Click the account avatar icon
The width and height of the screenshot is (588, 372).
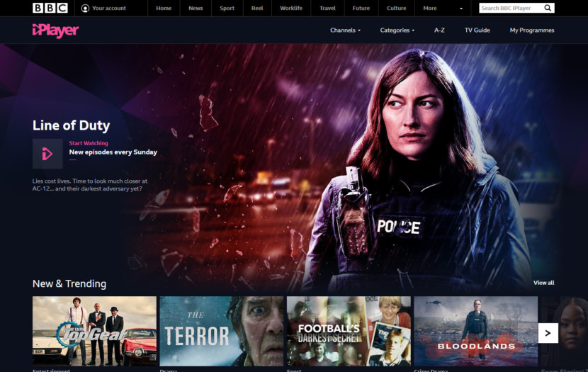85,9
